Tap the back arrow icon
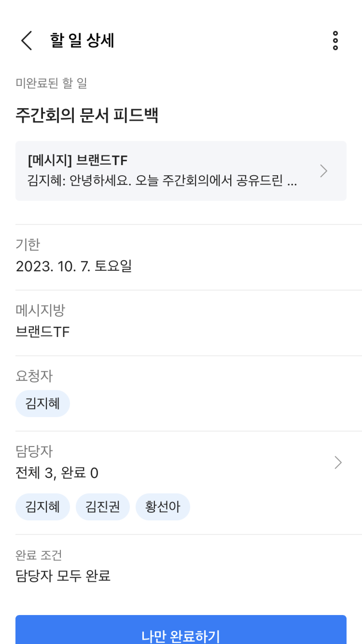The height and width of the screenshot is (644, 362). pos(27,41)
